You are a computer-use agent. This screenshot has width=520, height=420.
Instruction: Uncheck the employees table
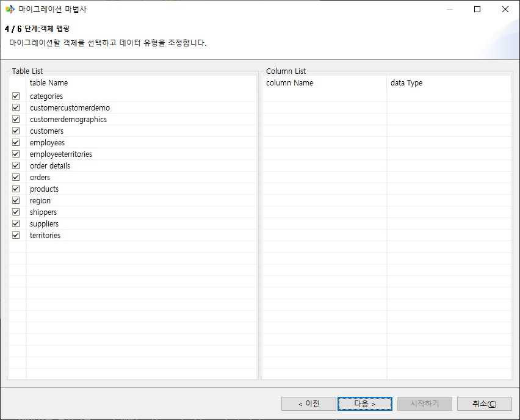[x=16, y=142]
